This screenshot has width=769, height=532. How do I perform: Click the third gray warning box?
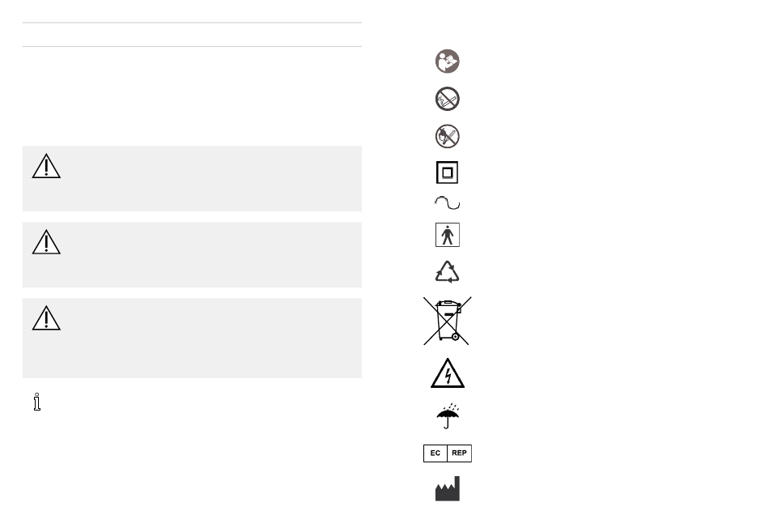click(193, 338)
